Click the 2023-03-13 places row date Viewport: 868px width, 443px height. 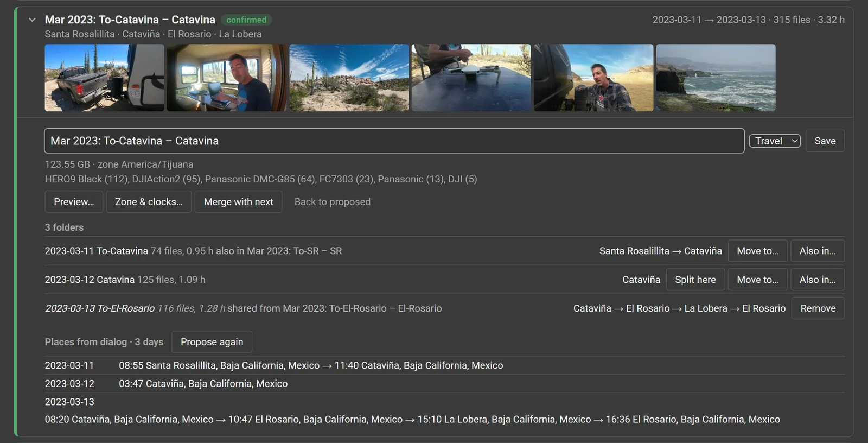click(69, 402)
